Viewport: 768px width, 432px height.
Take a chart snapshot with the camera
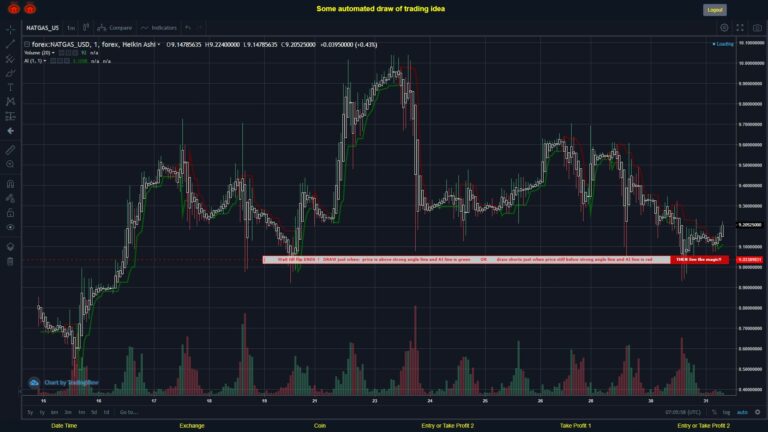(x=757, y=28)
